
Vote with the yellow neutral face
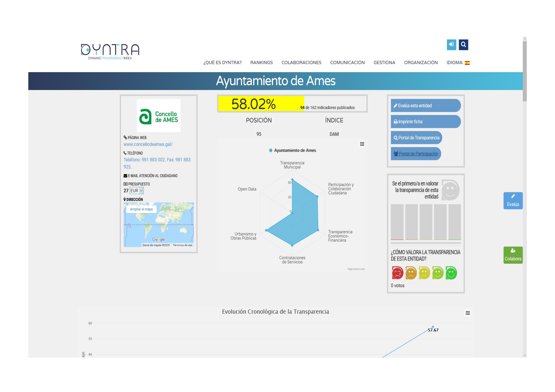[424, 273]
